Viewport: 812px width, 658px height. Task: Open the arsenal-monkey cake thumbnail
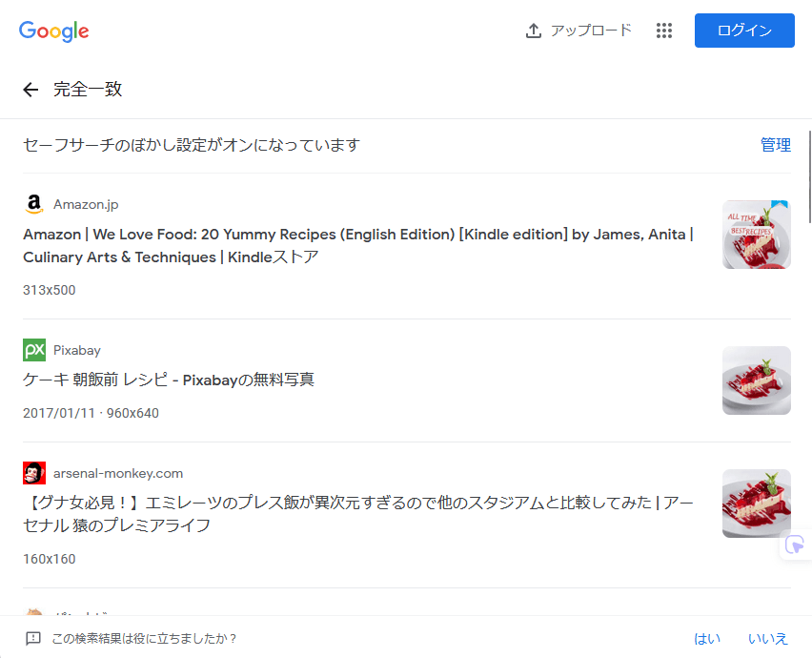coord(757,504)
